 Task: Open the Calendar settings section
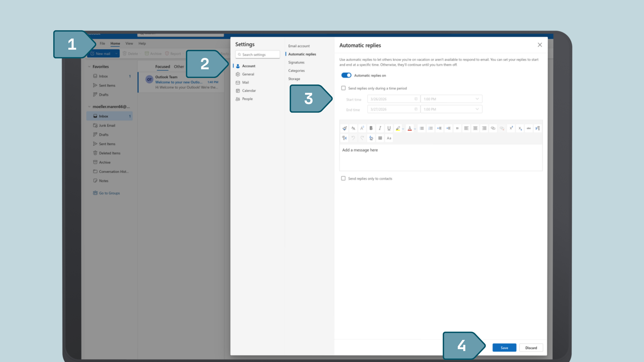coord(248,90)
